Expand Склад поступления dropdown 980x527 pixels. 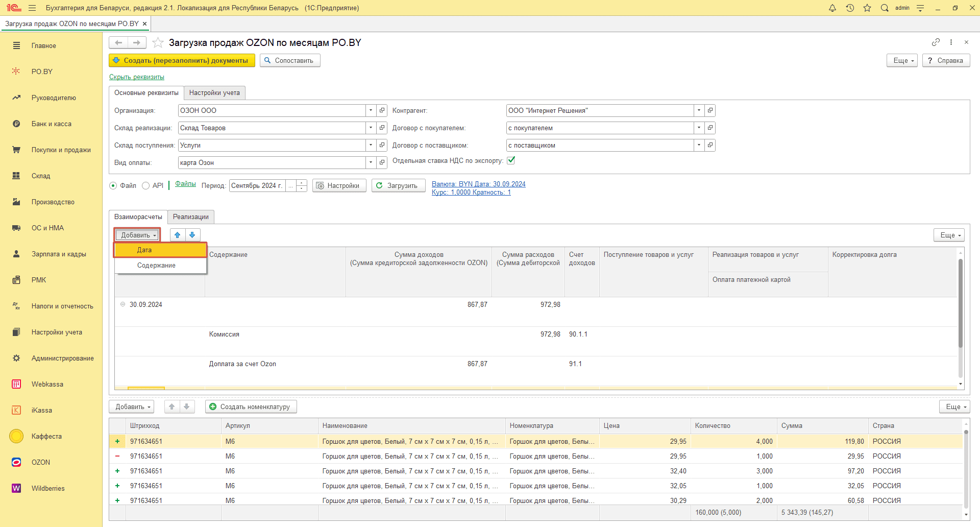[x=371, y=145]
